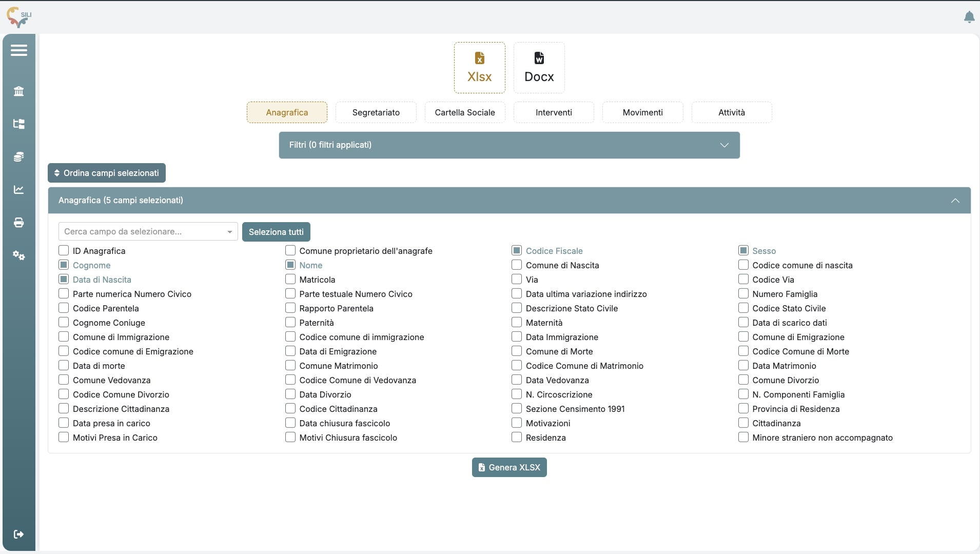
Task: Check the Minore straniero non accompagnato box
Action: point(743,438)
